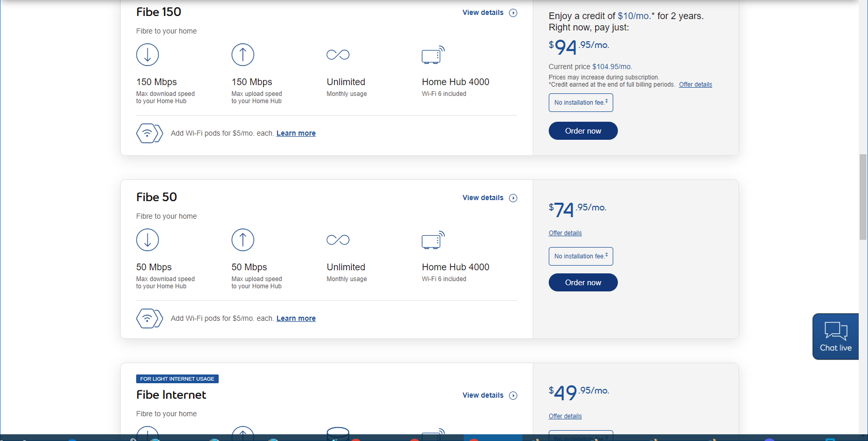Click "Fibre to your home" under Fibe 50
Viewport: 868px width, 441px height.
(x=167, y=216)
